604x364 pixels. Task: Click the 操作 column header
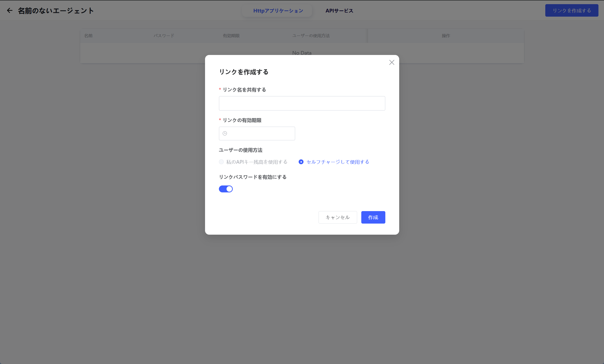(446, 36)
